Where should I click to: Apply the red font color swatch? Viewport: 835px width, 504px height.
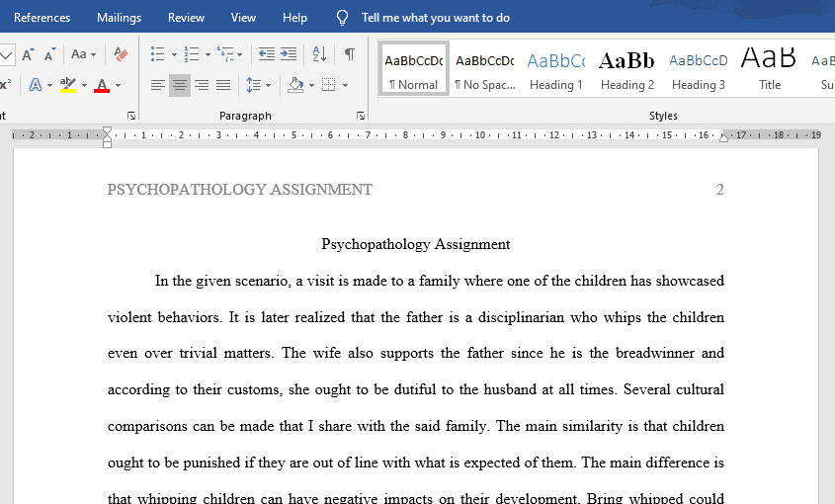click(x=102, y=86)
